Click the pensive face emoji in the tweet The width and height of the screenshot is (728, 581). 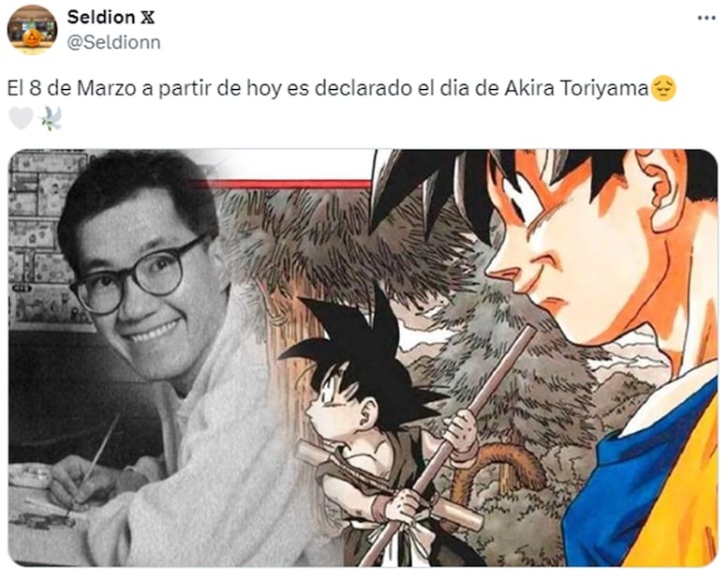[663, 89]
